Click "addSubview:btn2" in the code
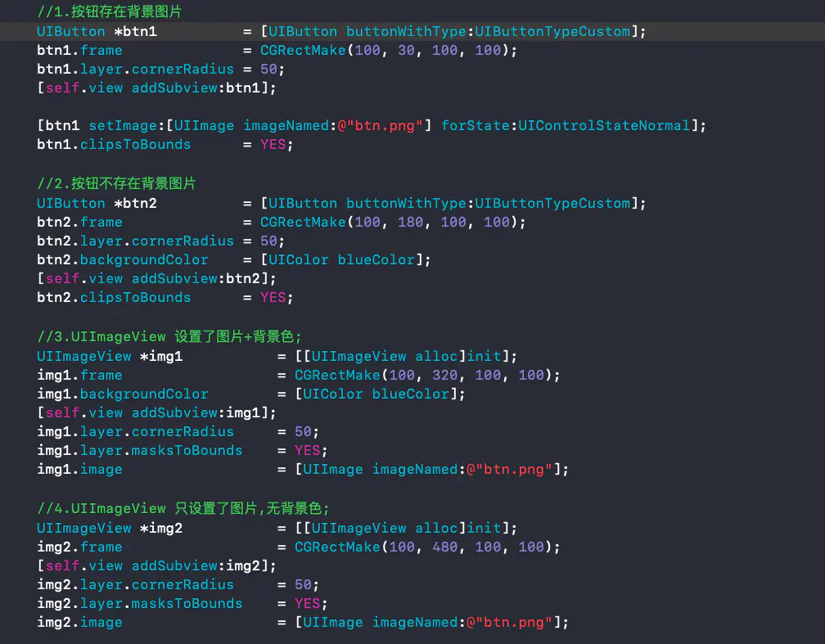The height and width of the screenshot is (644, 825). click(196, 279)
